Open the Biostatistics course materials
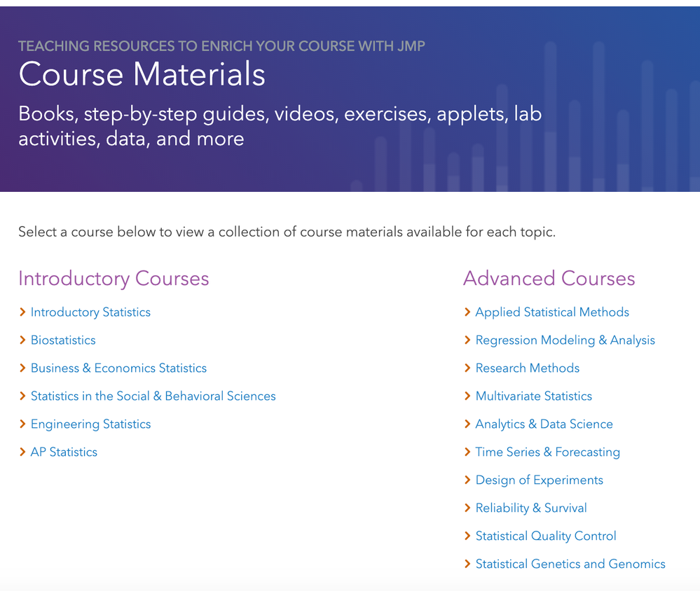Image resolution: width=700 pixels, height=591 pixels. (x=63, y=340)
